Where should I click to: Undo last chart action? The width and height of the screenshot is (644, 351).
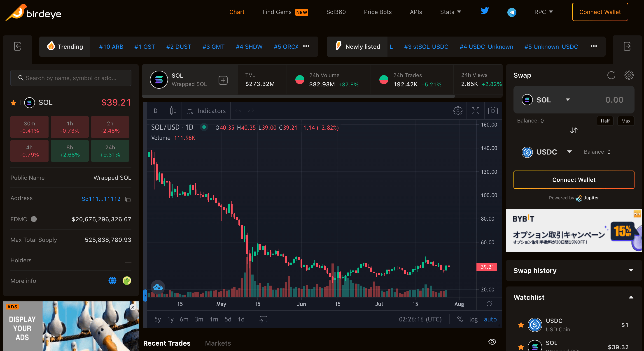(238, 111)
